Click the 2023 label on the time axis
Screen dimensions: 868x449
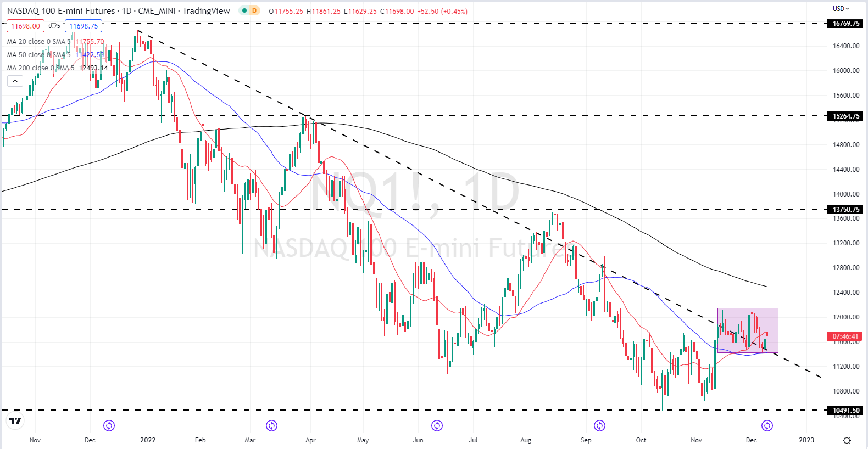click(x=806, y=440)
